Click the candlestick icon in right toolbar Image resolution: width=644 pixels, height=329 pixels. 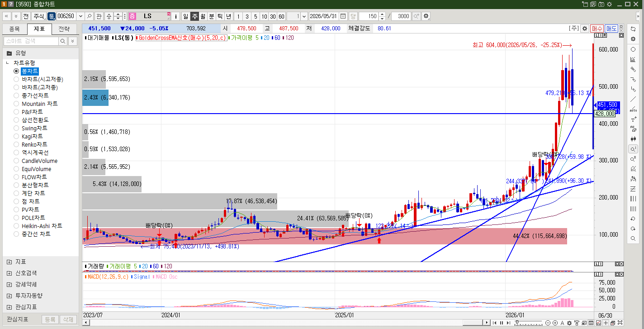click(x=633, y=139)
